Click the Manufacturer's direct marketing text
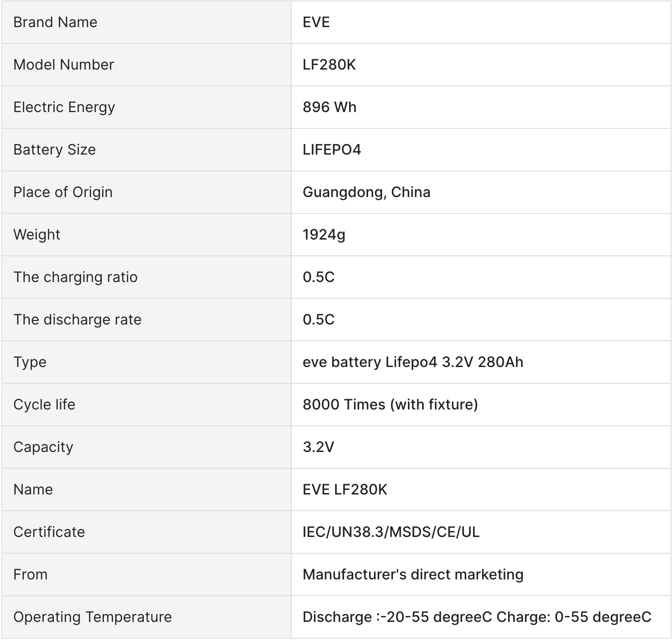Screen dimensions: 672x640 pos(413,574)
